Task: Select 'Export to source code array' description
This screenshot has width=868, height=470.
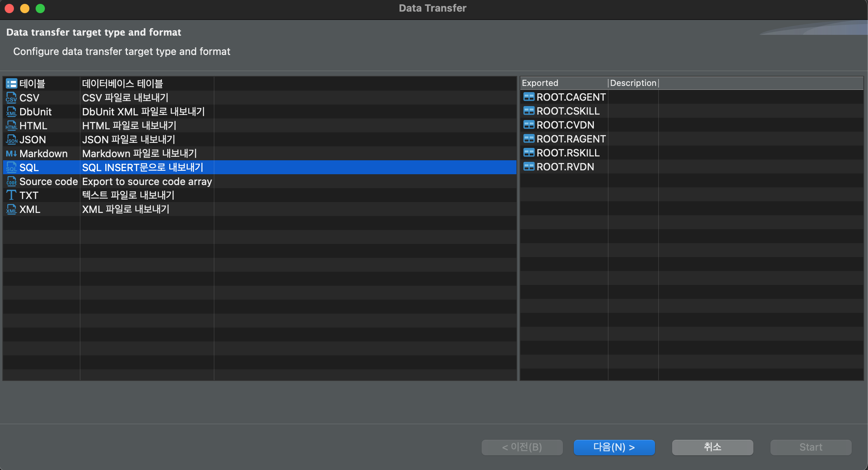Action: pyautogui.click(x=147, y=181)
